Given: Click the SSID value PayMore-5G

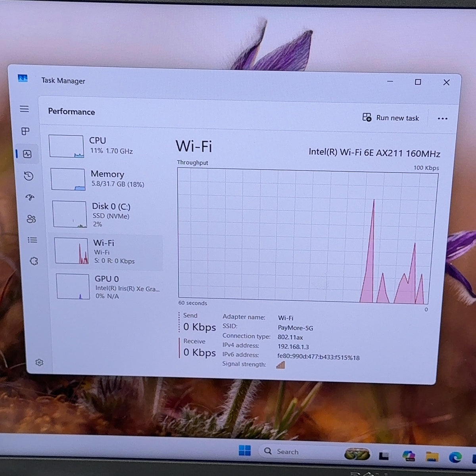Looking at the screenshot, I should click(x=296, y=328).
